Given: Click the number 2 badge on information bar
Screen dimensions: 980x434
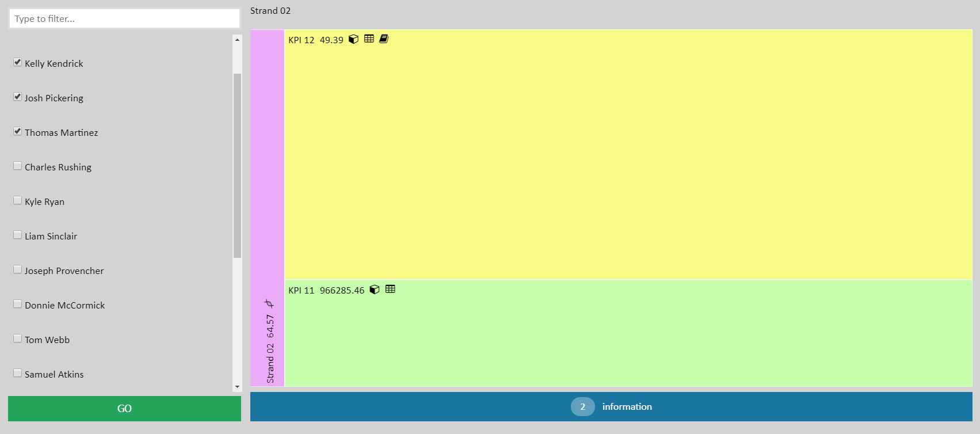Looking at the screenshot, I should point(582,406).
